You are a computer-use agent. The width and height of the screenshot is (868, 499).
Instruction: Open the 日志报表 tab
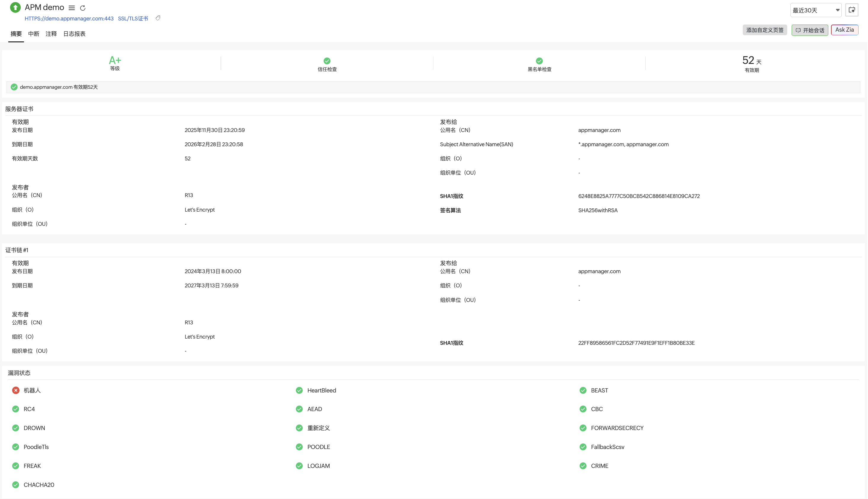(x=74, y=33)
